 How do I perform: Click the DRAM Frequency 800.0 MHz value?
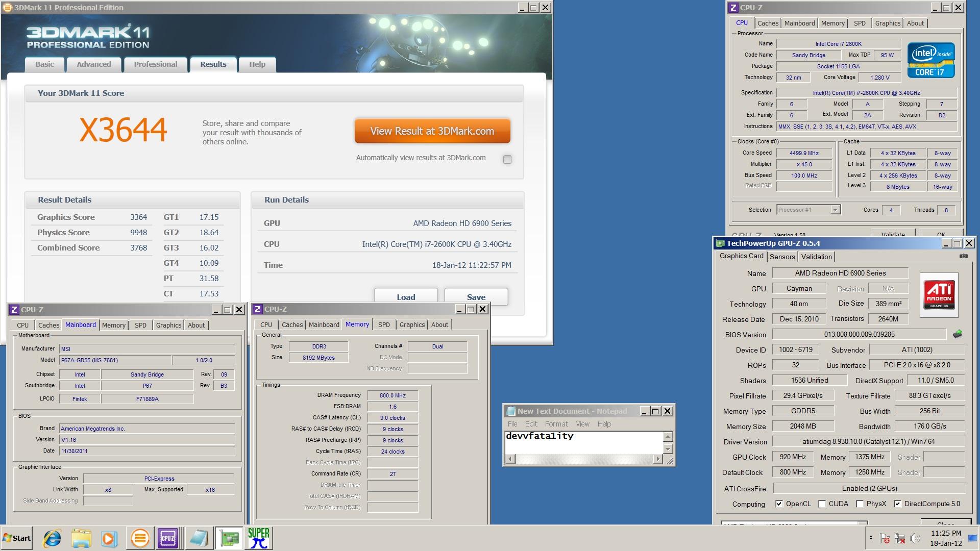point(393,395)
